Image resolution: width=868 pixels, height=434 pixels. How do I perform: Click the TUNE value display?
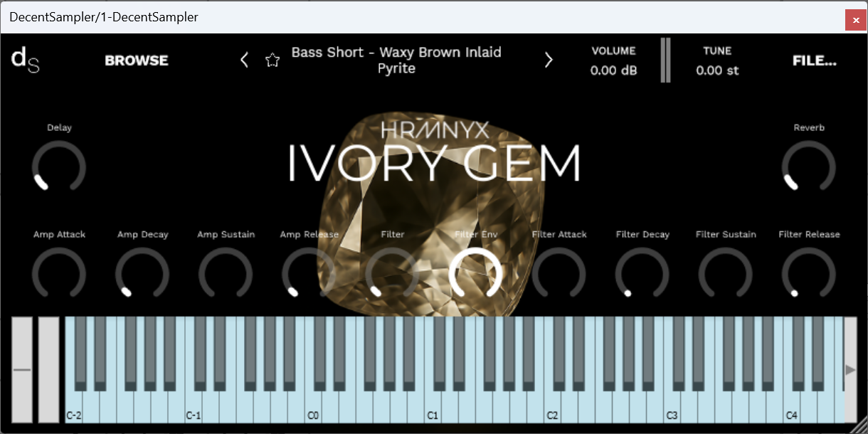coord(718,70)
